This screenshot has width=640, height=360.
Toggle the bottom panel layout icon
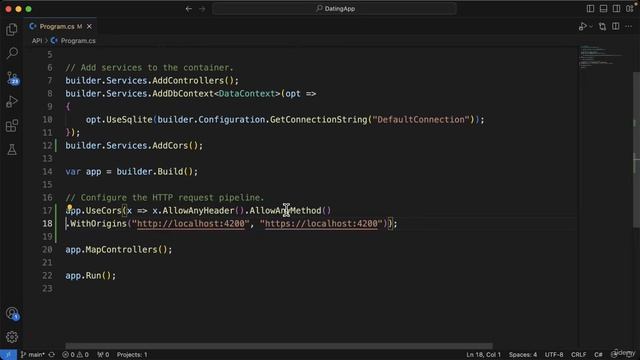(x=603, y=9)
